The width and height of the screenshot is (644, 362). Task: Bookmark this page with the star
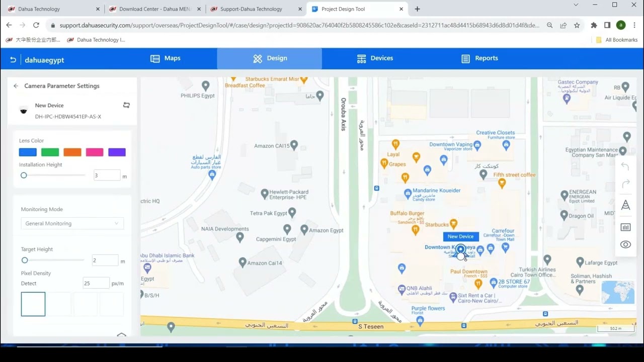pos(577,25)
